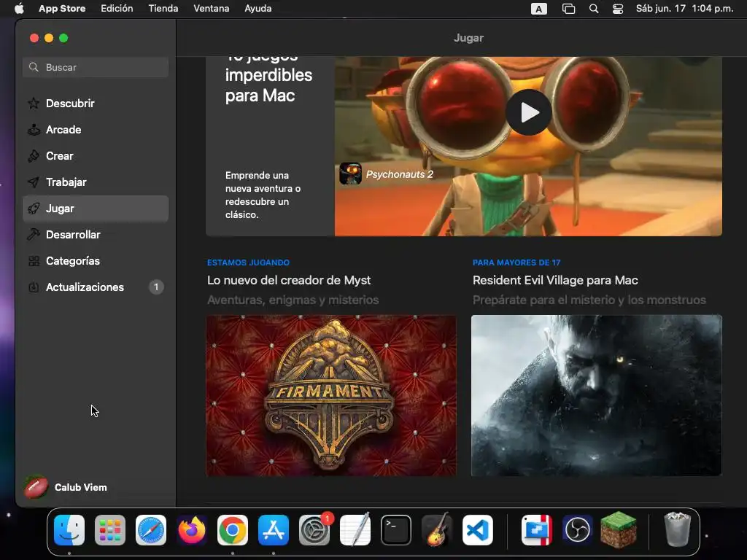Launch Minecraft from the Dock

(619, 529)
